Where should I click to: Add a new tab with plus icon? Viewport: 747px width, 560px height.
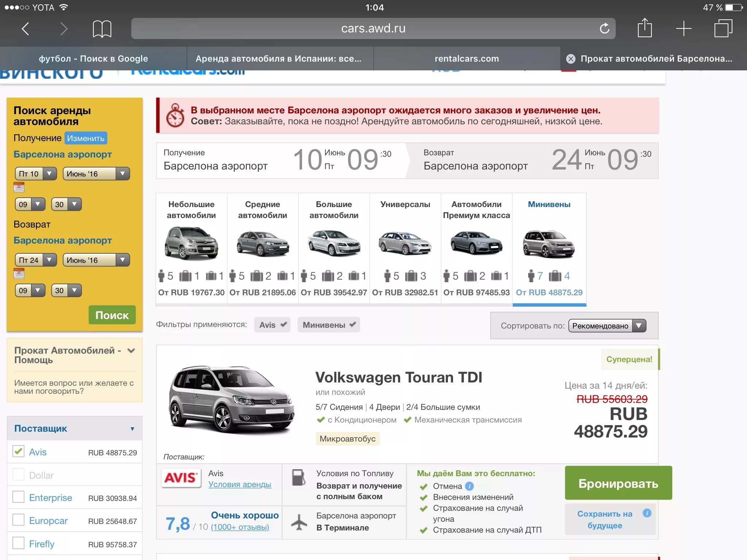coord(684,28)
